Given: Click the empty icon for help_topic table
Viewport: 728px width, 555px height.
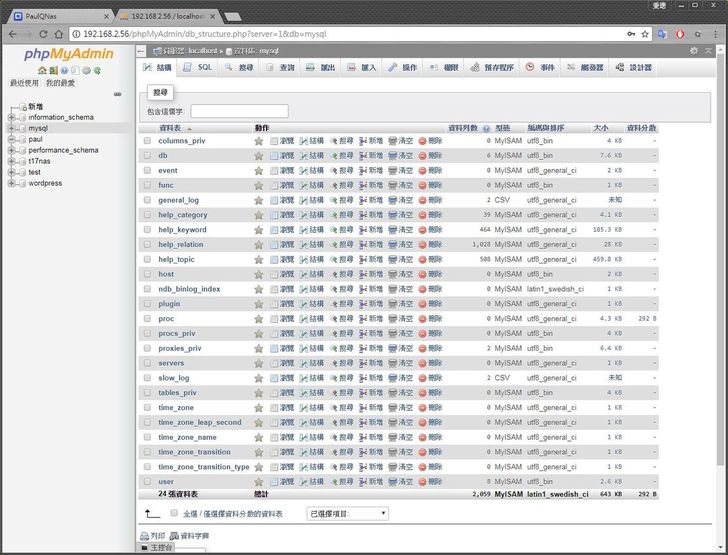Looking at the screenshot, I should (x=400, y=259).
